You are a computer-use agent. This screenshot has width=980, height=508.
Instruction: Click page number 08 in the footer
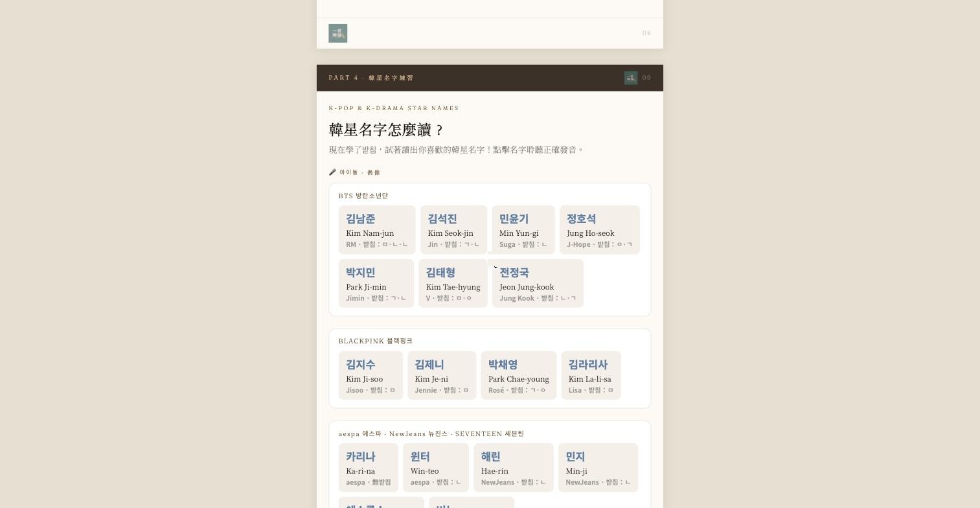click(646, 33)
